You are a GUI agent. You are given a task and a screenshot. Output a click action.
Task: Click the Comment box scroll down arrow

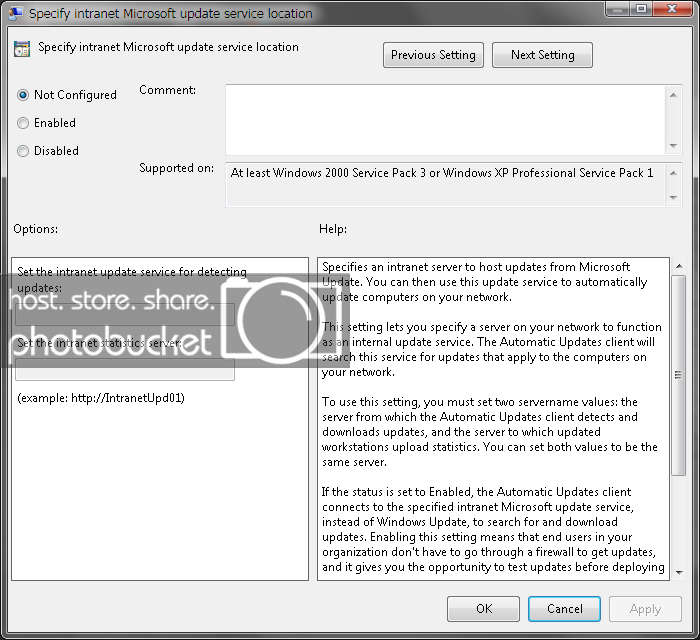pyautogui.click(x=674, y=145)
